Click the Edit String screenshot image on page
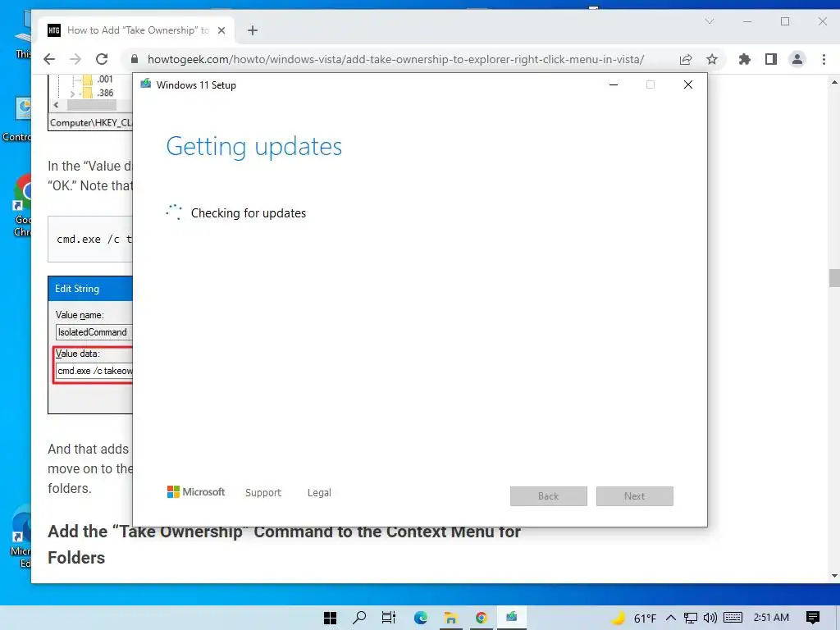Image resolution: width=840 pixels, height=630 pixels. pyautogui.click(x=90, y=345)
